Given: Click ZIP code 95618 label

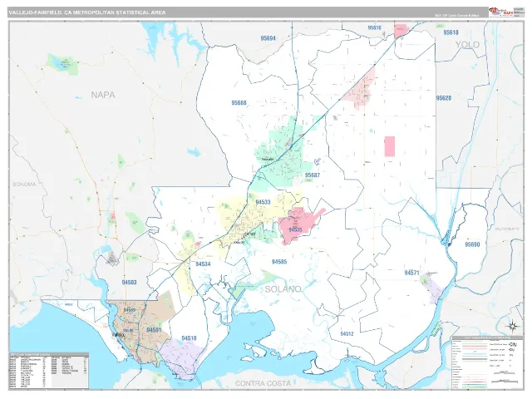Looking at the screenshot, I should 451,32.
